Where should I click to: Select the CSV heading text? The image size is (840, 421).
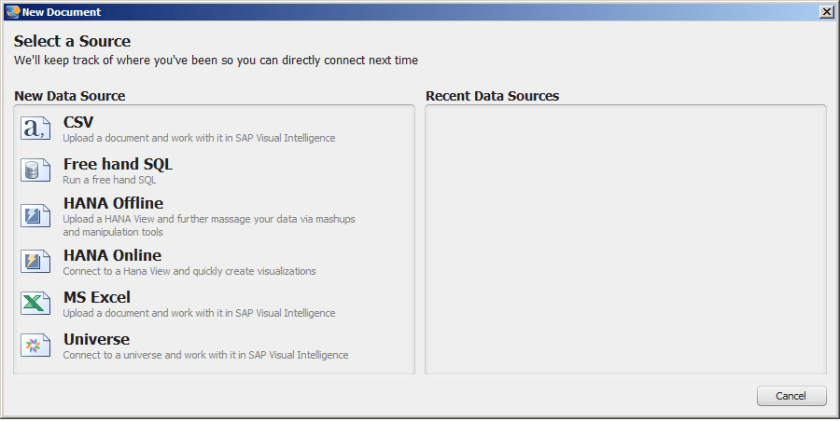click(x=78, y=122)
